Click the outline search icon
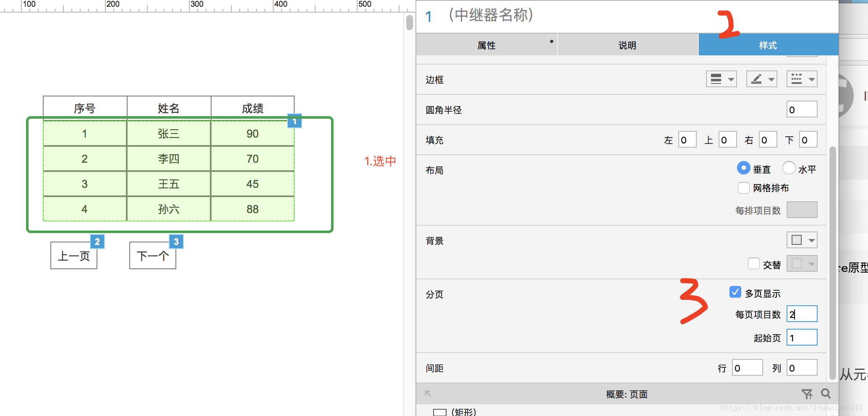 (826, 393)
